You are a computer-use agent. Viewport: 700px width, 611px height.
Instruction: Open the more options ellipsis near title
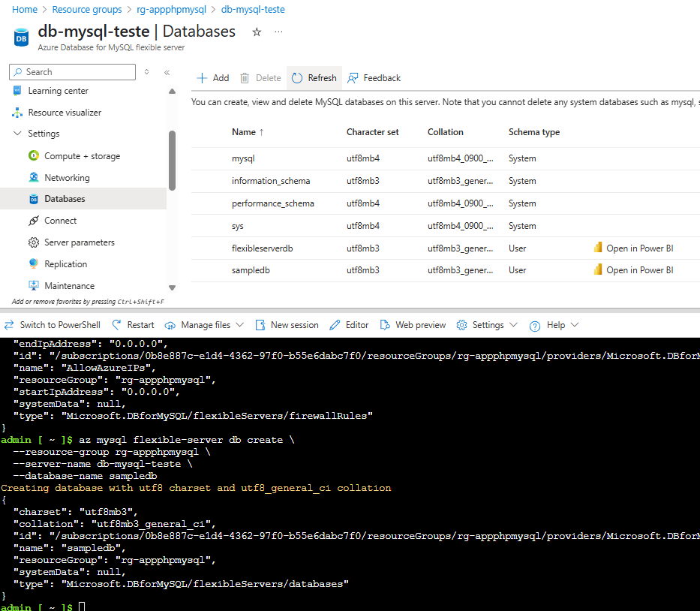pyautogui.click(x=279, y=32)
